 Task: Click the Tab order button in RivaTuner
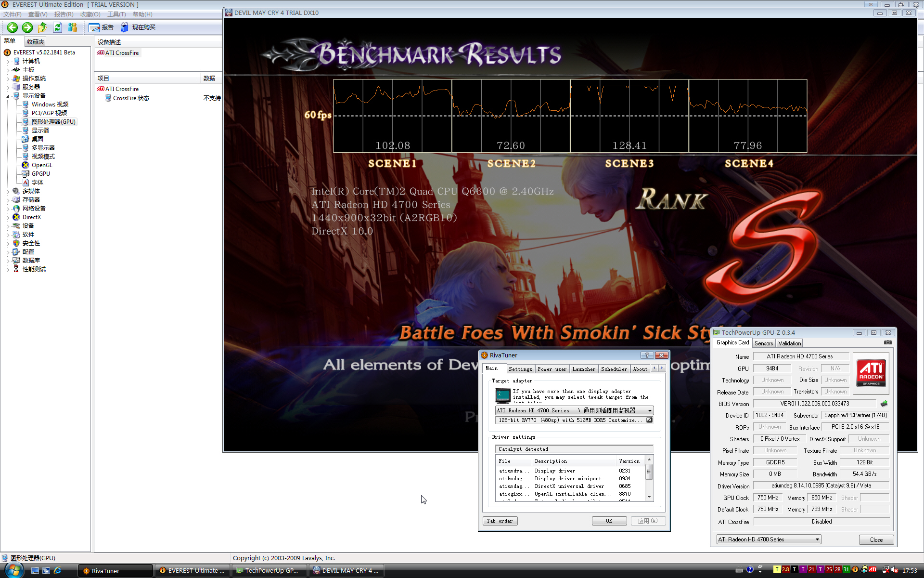pos(500,521)
